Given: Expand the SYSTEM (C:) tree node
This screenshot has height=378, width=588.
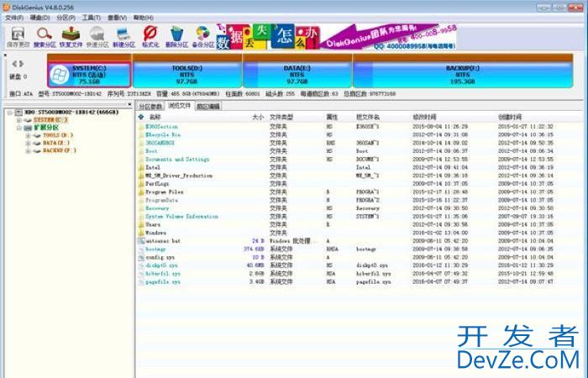Looking at the screenshot, I should click(18, 120).
